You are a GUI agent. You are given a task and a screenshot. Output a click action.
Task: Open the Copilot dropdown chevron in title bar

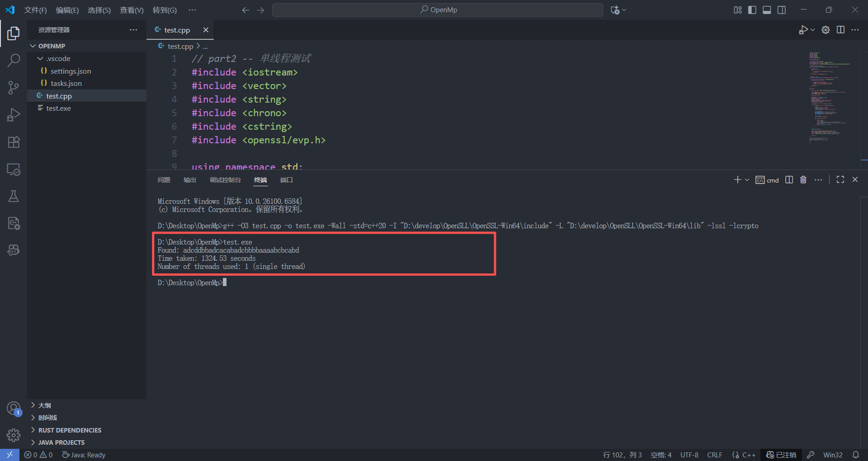pyautogui.click(x=624, y=10)
